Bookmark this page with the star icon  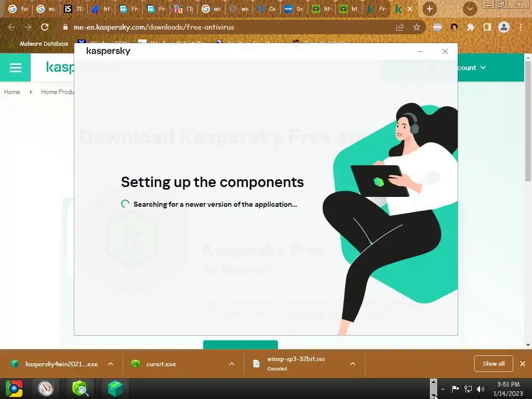tap(417, 27)
